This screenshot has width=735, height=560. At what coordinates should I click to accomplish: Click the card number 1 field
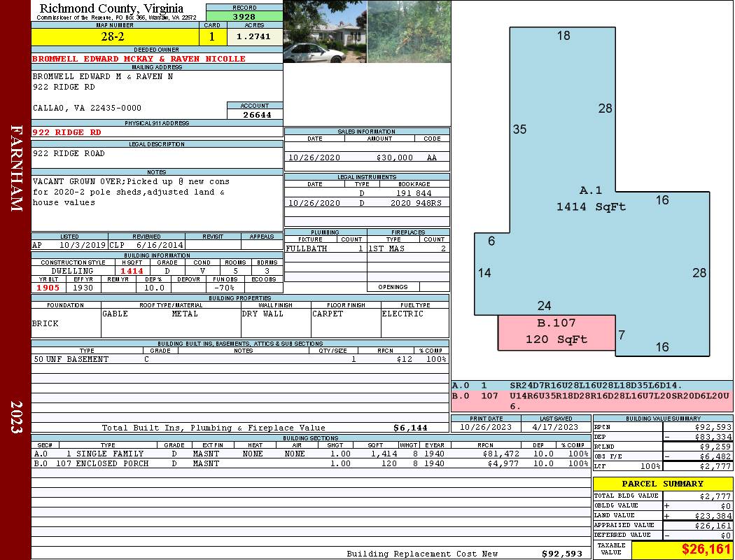212,36
